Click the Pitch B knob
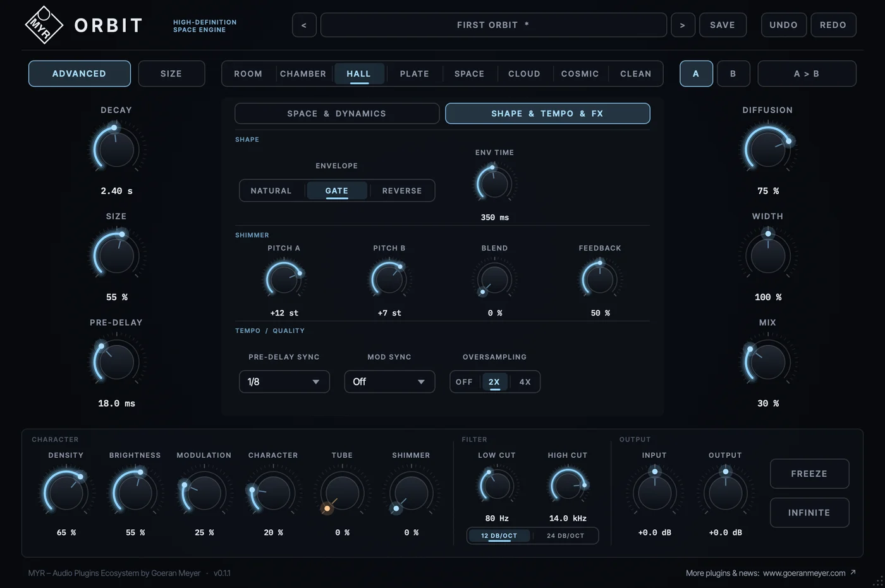This screenshot has width=885, height=588. click(389, 279)
